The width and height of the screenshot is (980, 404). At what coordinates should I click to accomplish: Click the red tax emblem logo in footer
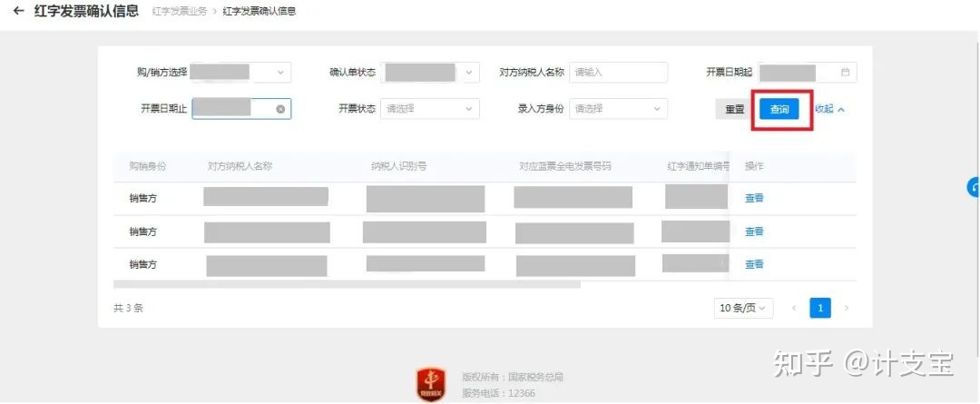click(431, 384)
